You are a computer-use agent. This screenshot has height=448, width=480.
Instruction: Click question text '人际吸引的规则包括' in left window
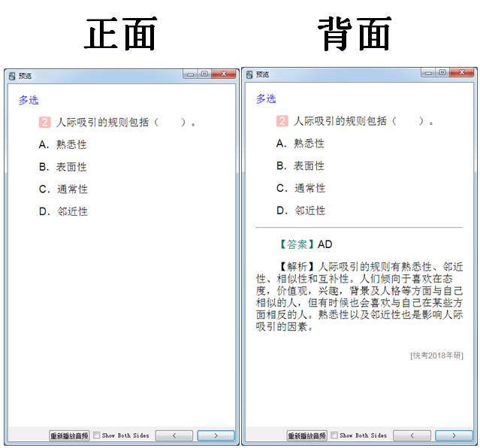click(103, 123)
